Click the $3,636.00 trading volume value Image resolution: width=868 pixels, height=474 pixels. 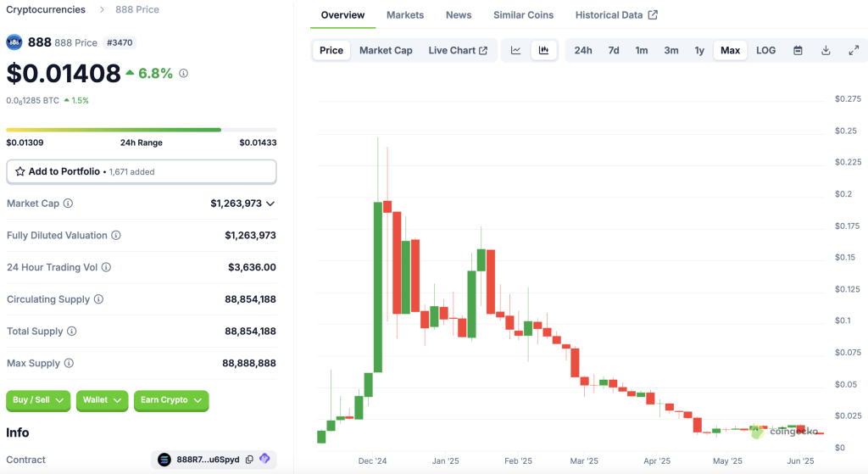click(x=252, y=267)
